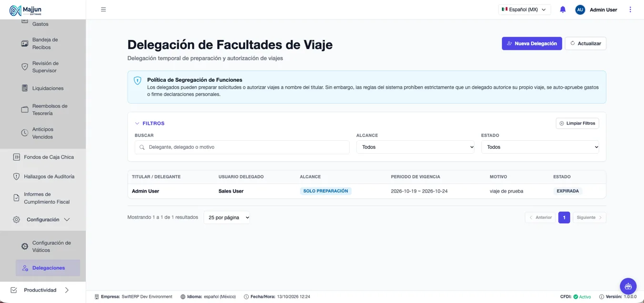Click the CFDI Activo green check icon
This screenshot has height=303, width=644.
tap(575, 297)
